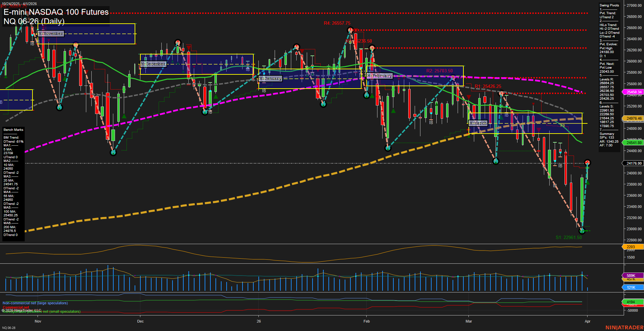Click the M:November monthly range box
Image resolution: width=644 pixels, height=331 pixels.
click(x=50, y=33)
